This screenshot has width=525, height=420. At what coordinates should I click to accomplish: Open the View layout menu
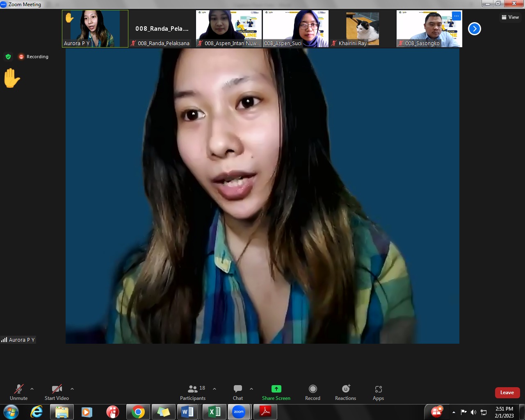pos(510,17)
